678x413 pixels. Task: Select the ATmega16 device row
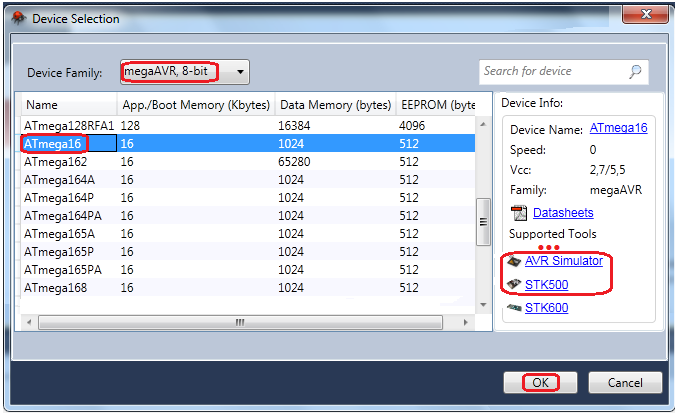(x=248, y=144)
